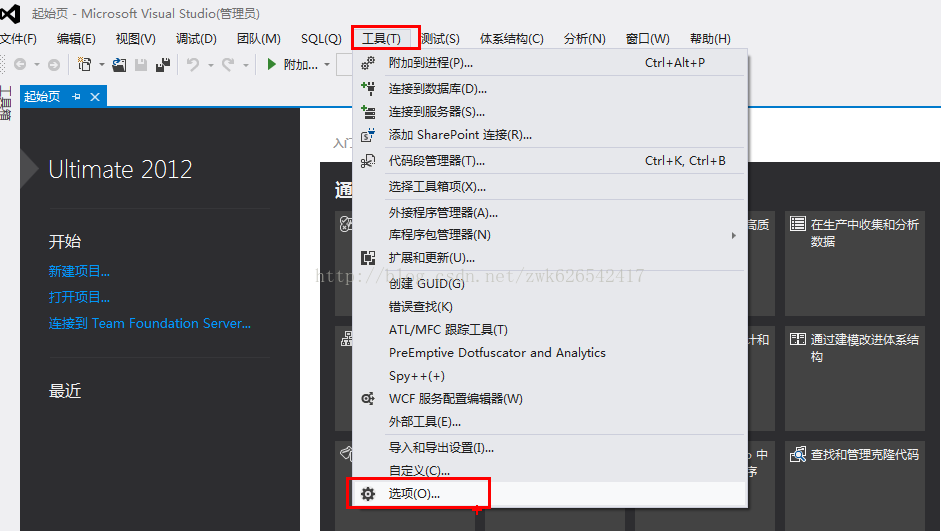The image size is (941, 531).
Task: Click the pin icon on 起始页 tab
Action: (76, 97)
